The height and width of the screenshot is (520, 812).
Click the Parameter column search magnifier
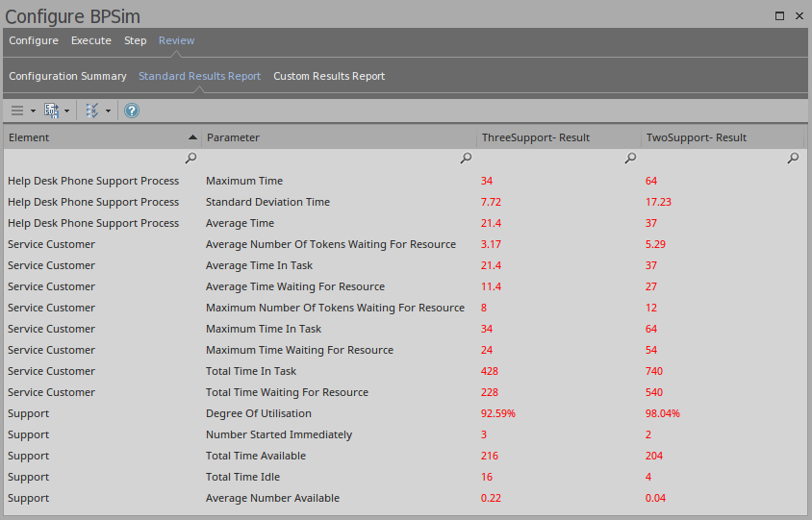point(466,159)
